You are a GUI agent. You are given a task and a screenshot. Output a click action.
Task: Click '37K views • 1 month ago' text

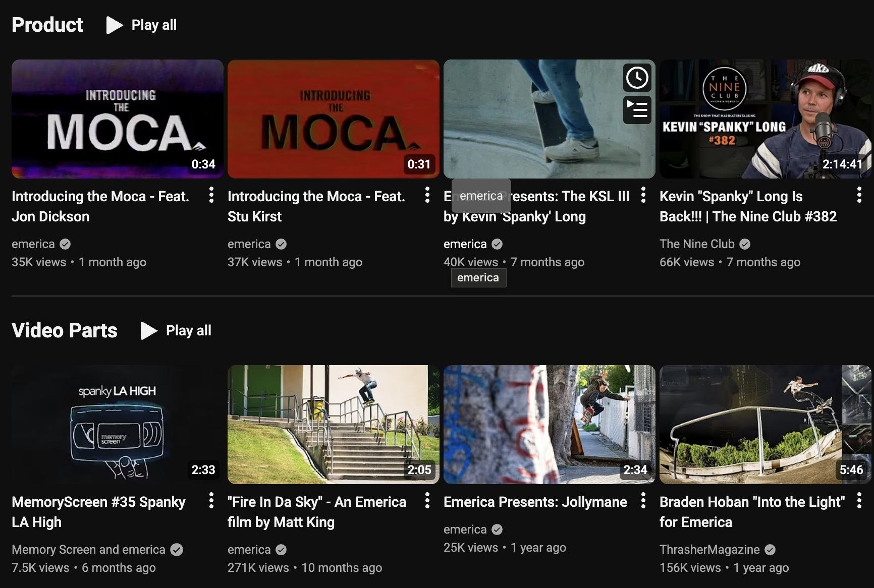point(295,262)
